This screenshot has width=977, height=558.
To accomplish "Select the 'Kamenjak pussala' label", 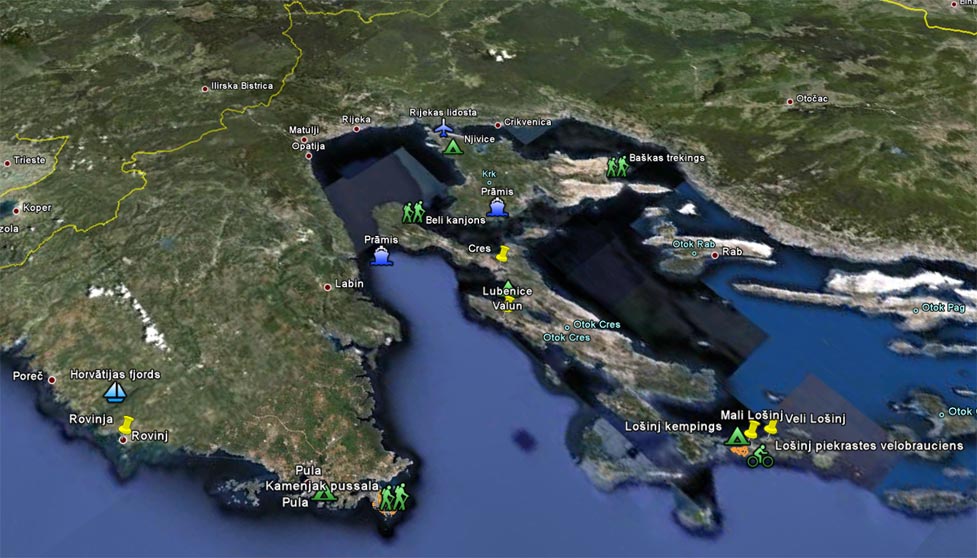I will pyautogui.click(x=322, y=485).
